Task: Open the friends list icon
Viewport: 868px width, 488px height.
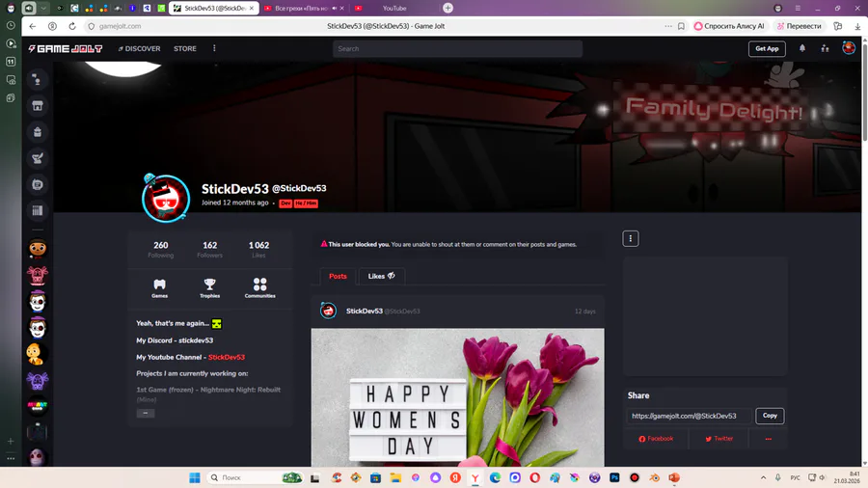Action: (x=825, y=48)
